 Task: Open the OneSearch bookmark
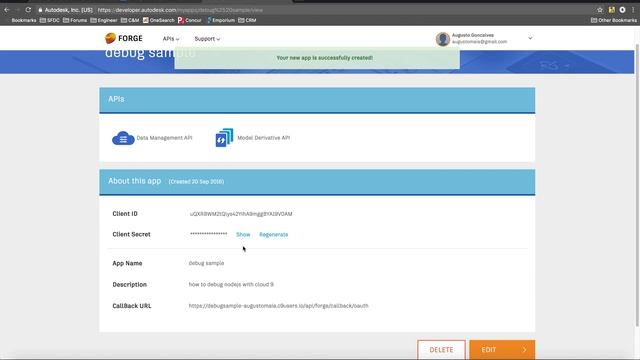pyautogui.click(x=159, y=20)
